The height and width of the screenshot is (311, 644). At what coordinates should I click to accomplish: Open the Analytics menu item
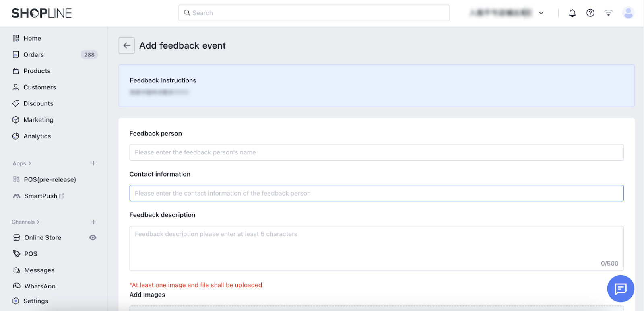[x=37, y=136]
